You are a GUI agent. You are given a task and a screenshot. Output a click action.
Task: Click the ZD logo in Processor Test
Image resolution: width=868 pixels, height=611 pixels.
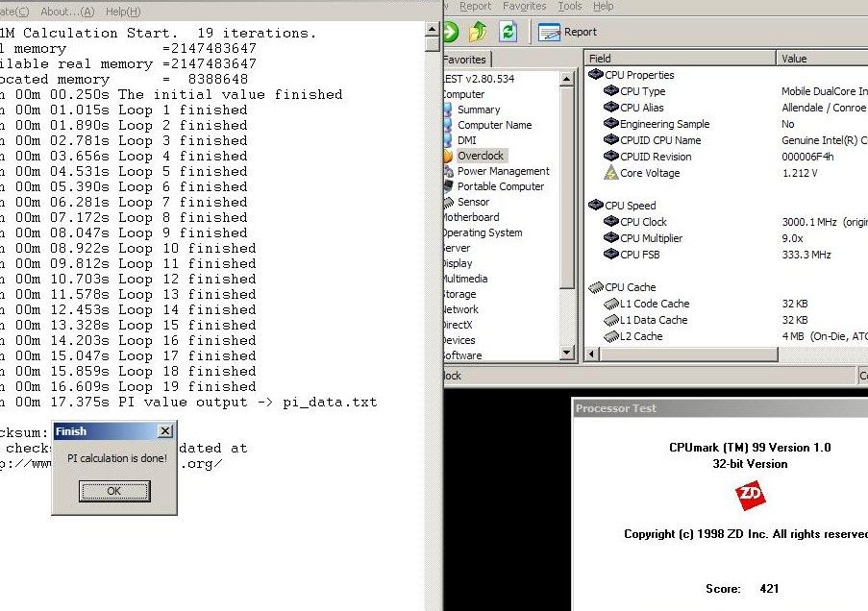tap(750, 496)
